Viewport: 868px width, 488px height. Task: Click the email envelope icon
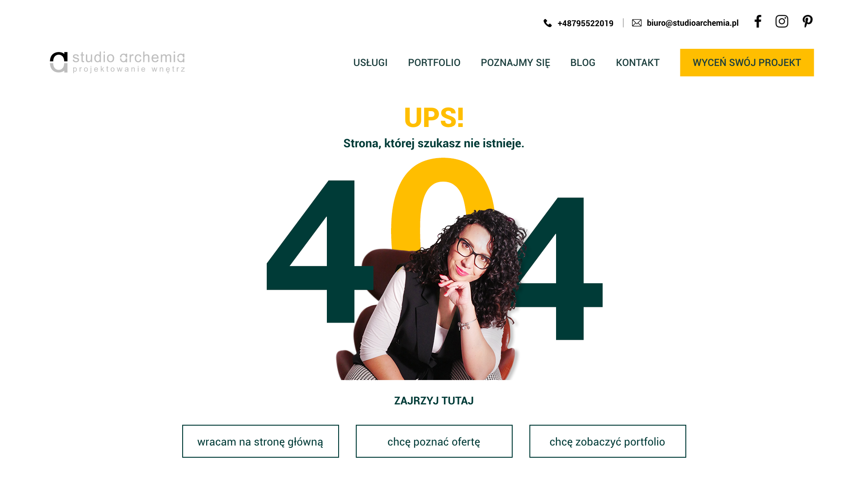637,23
